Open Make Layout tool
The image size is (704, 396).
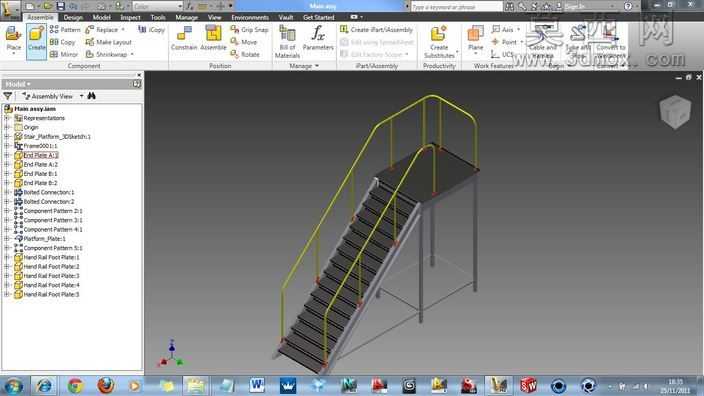click(x=108, y=42)
